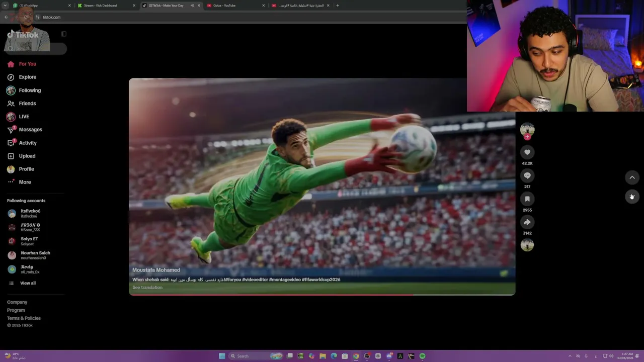644x362 pixels.
Task: Save the video with the bookmark icon
Action: click(x=527, y=199)
